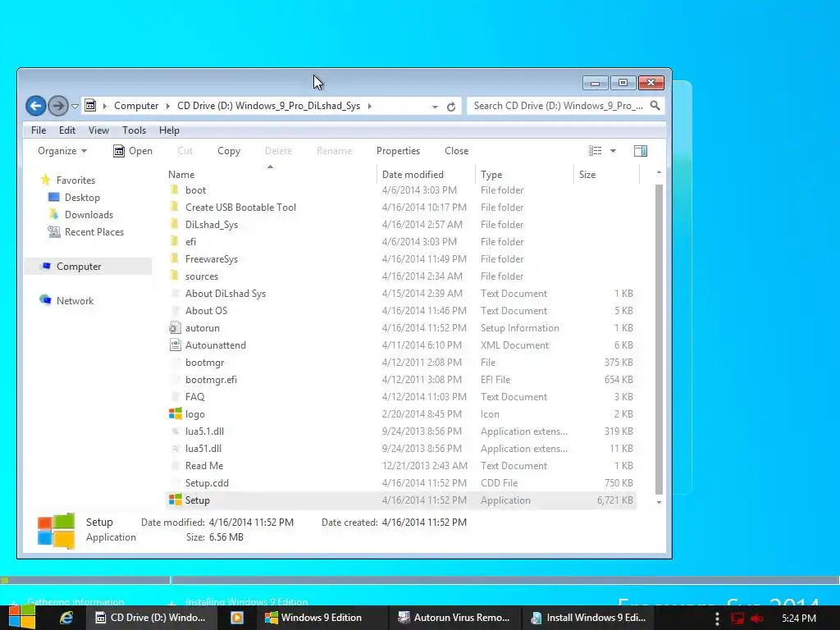
Task: Select the boot folder icon
Action: pos(175,190)
